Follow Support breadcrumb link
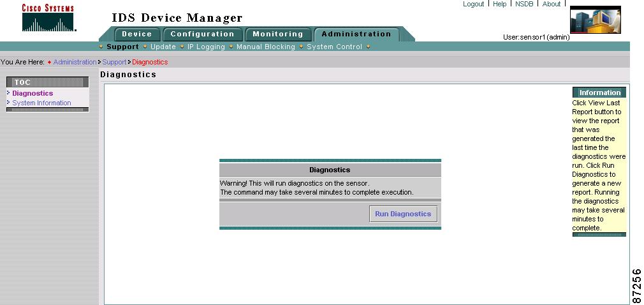This screenshot has width=644, height=305. [114, 62]
